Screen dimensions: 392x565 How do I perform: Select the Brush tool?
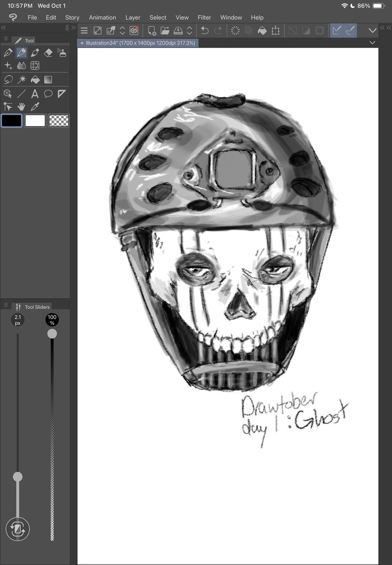[x=35, y=53]
